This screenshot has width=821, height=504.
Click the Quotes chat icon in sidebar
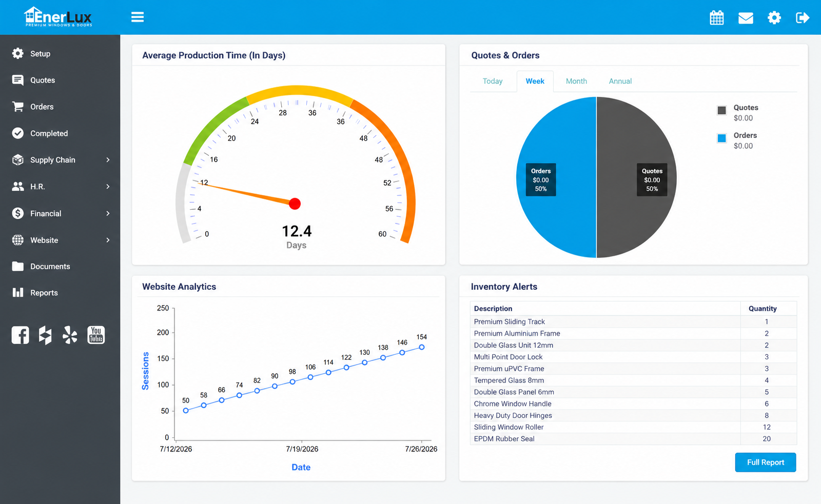[x=18, y=80]
